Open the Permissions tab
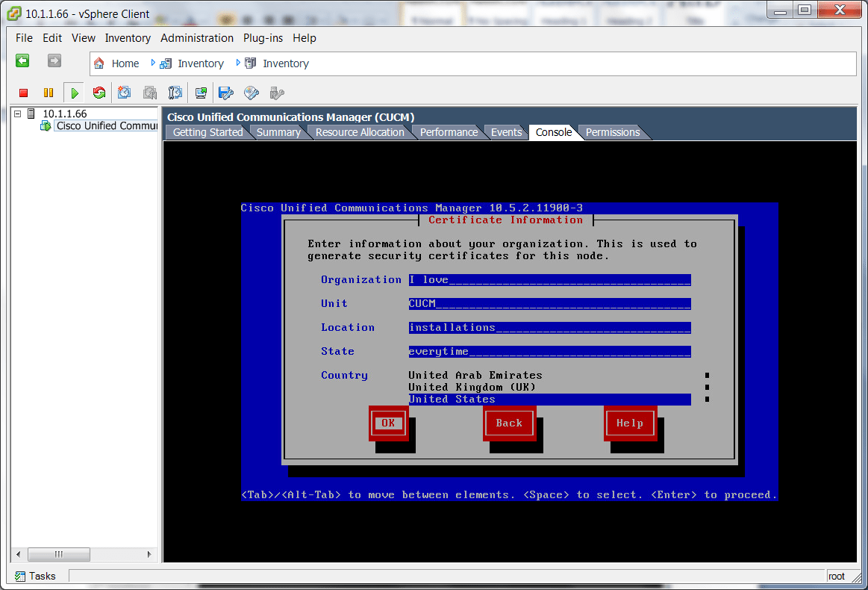 (613, 132)
